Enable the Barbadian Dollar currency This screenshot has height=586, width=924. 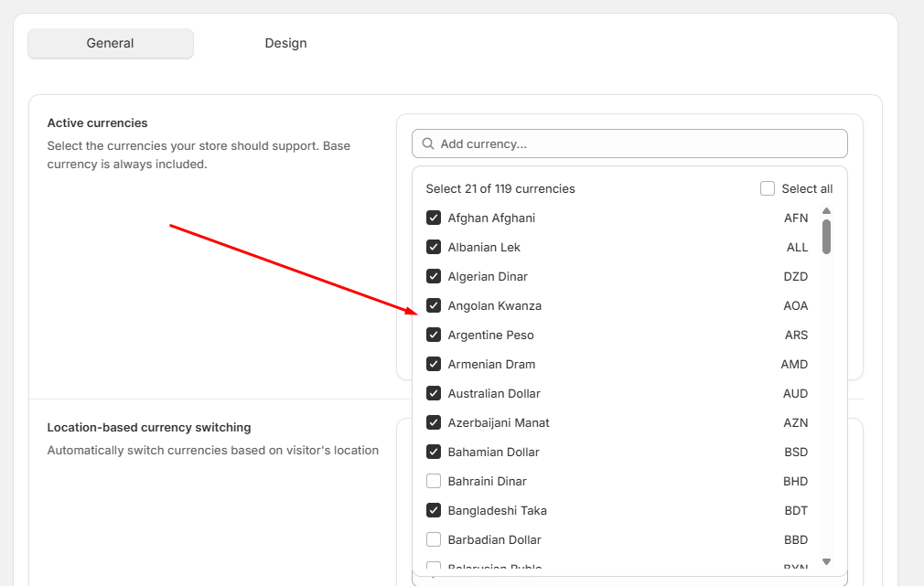coord(433,539)
